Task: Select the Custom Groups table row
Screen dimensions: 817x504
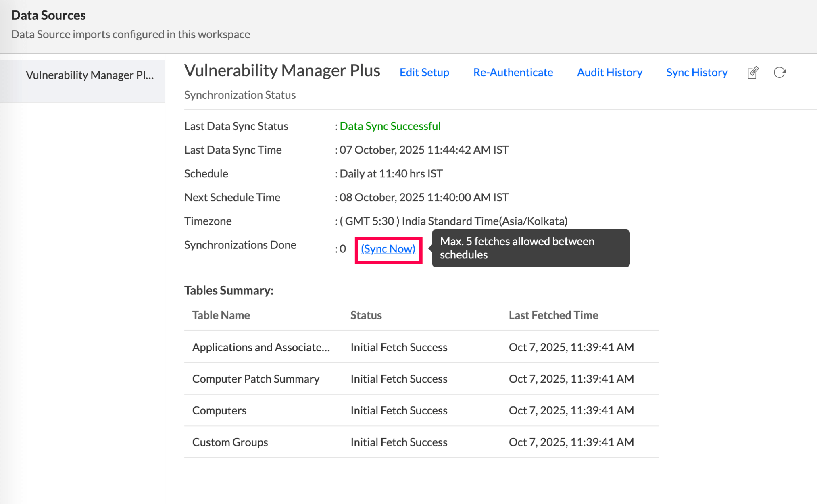Action: [x=230, y=442]
